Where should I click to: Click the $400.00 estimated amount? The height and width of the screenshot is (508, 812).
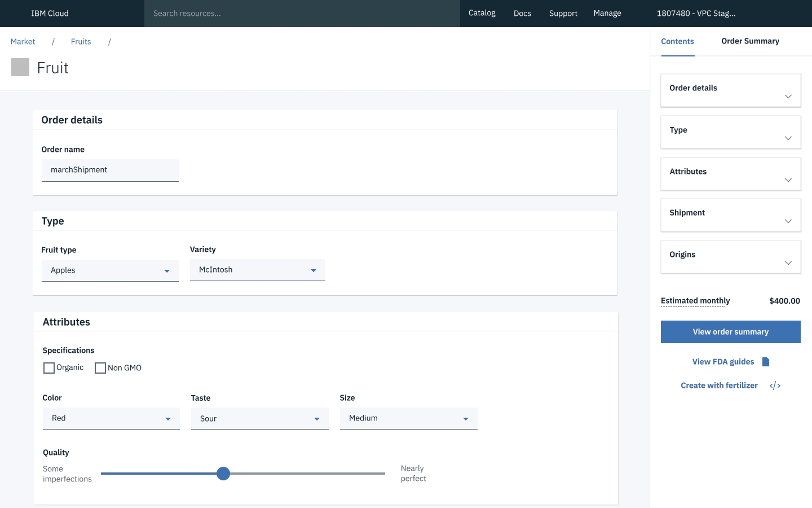(784, 301)
